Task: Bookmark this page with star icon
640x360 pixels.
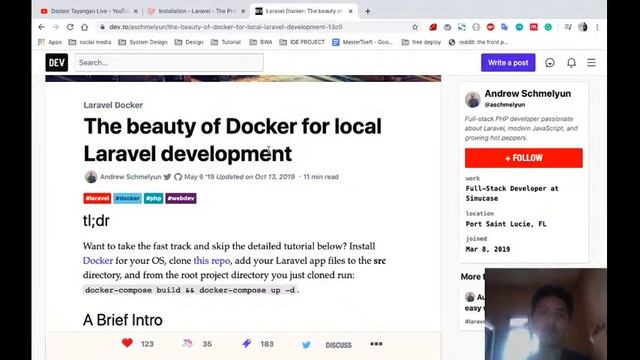Action: (x=415, y=27)
